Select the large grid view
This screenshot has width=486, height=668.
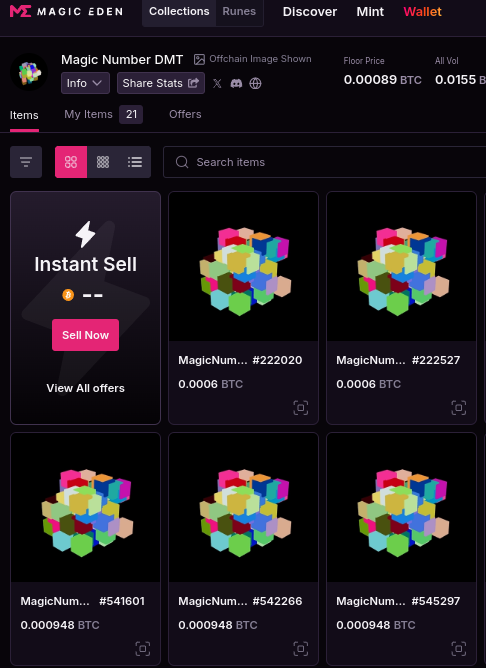(x=71, y=162)
